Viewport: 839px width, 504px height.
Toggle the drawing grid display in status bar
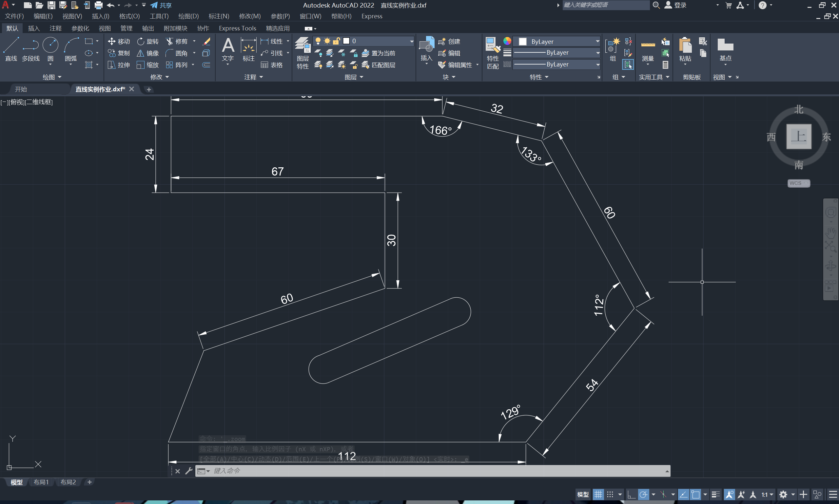pyautogui.click(x=598, y=495)
